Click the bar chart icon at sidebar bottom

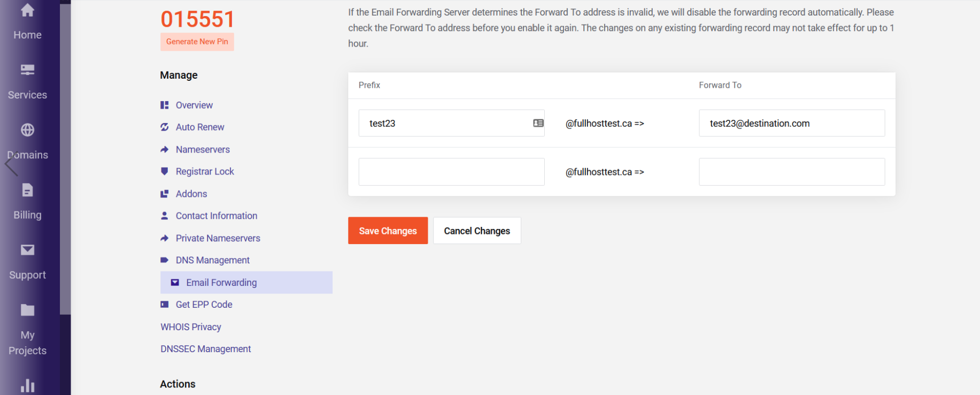pos(26,385)
